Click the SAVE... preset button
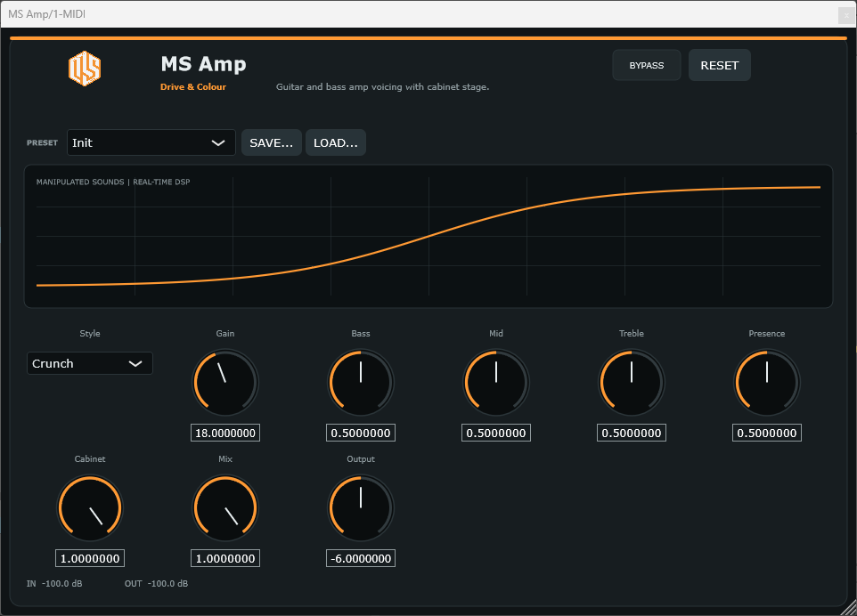 (272, 142)
